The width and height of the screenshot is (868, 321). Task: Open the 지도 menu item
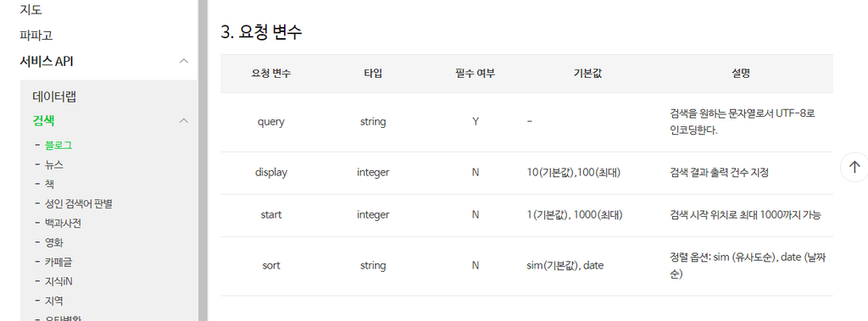31,9
